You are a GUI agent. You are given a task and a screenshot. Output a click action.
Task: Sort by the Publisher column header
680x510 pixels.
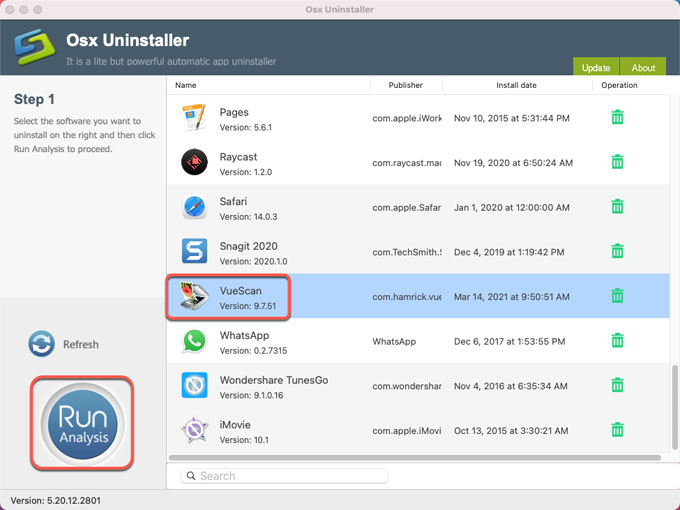405,85
